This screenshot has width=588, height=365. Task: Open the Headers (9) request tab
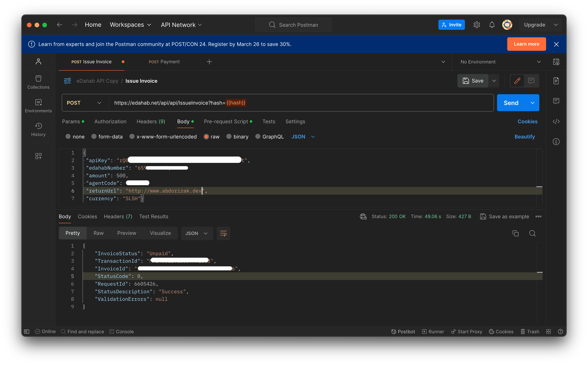[x=151, y=121]
